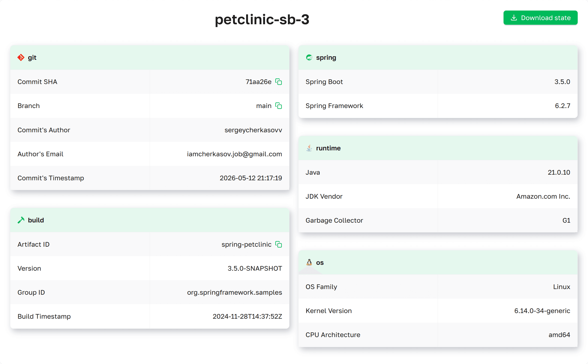Click the Branch row label
Viewport: 588px width, 364px height.
(x=29, y=106)
